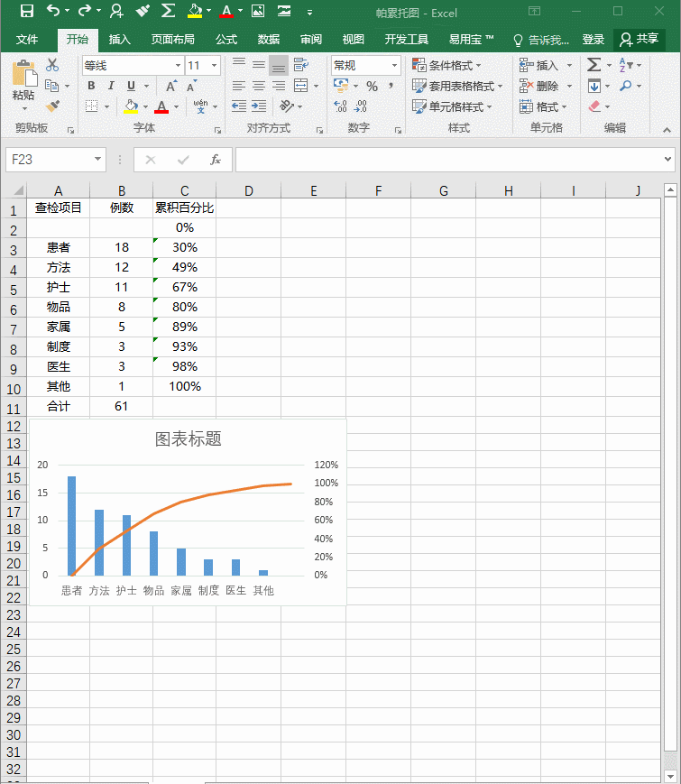Expand the Name Box dropdown F23

point(97,160)
